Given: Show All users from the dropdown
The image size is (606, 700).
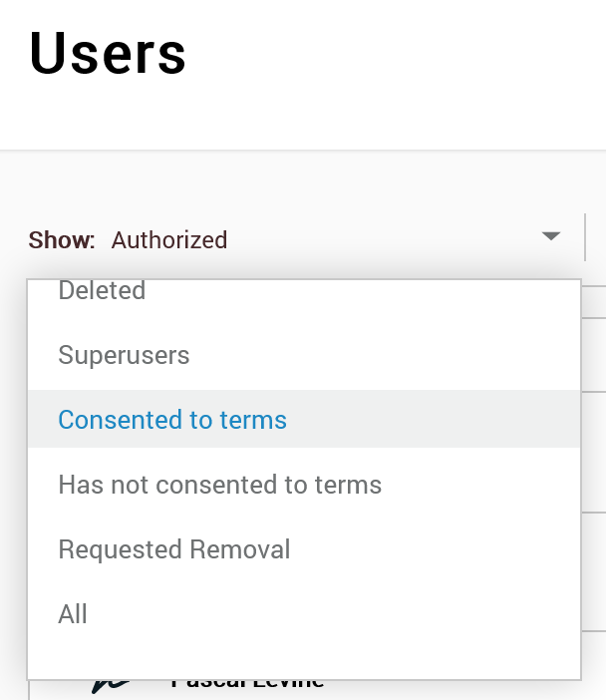Looking at the screenshot, I should (304, 614).
